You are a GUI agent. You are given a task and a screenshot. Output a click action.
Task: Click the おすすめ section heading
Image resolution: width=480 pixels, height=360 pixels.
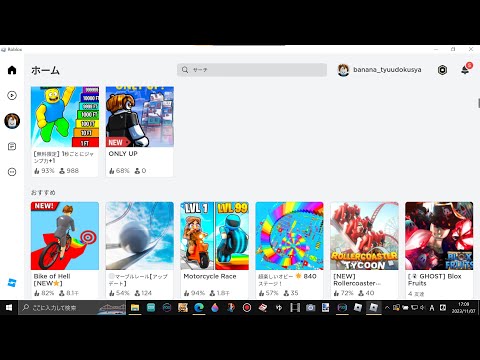[43, 192]
